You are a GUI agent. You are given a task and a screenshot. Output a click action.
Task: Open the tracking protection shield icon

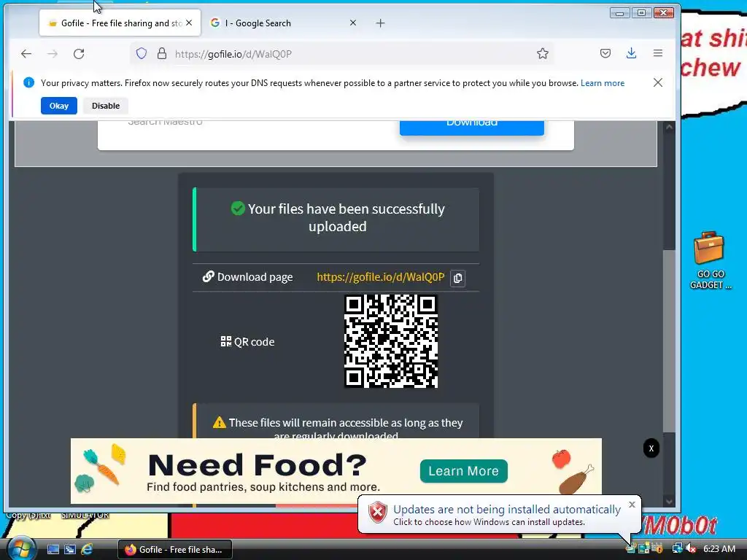coord(142,53)
